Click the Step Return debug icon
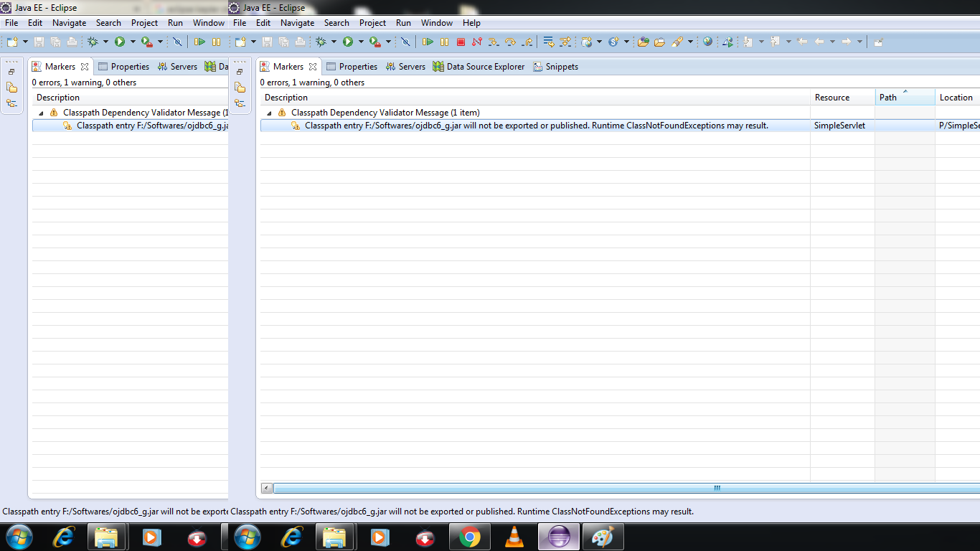This screenshot has height=551, width=980. pyautogui.click(x=527, y=42)
